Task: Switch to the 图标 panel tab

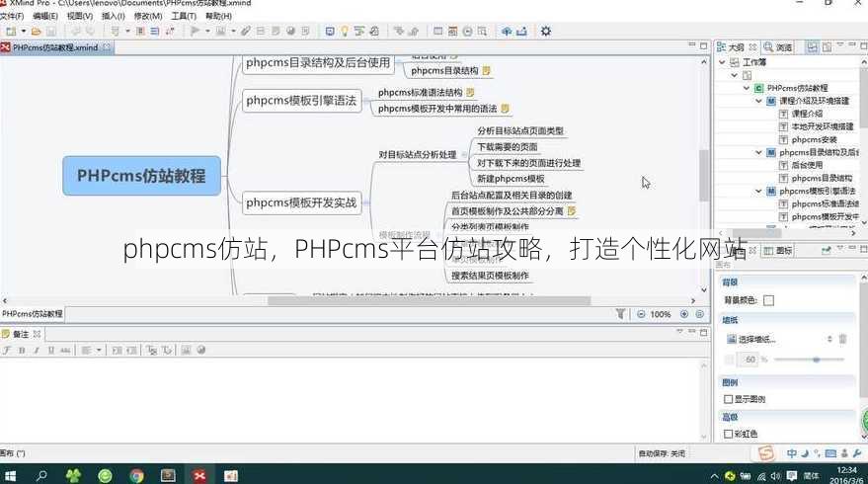Action: tap(778, 251)
